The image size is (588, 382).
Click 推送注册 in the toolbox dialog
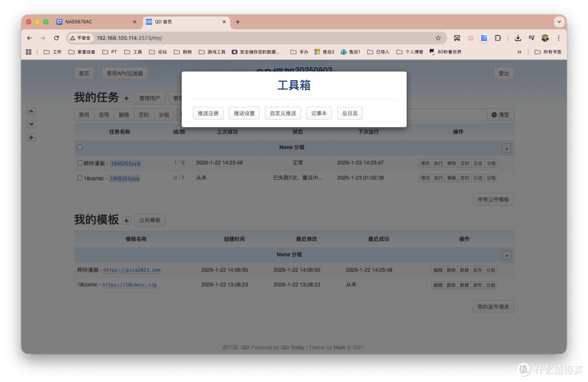pyautogui.click(x=208, y=113)
